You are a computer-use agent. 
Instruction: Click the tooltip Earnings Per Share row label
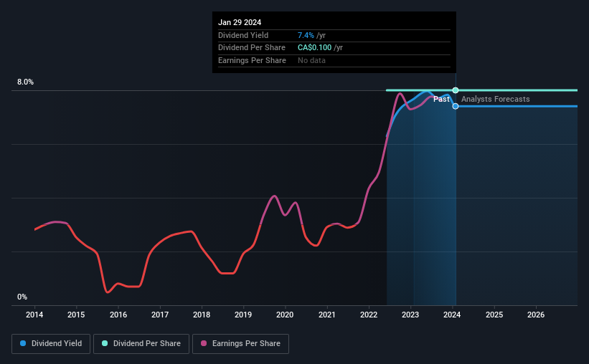click(x=252, y=60)
